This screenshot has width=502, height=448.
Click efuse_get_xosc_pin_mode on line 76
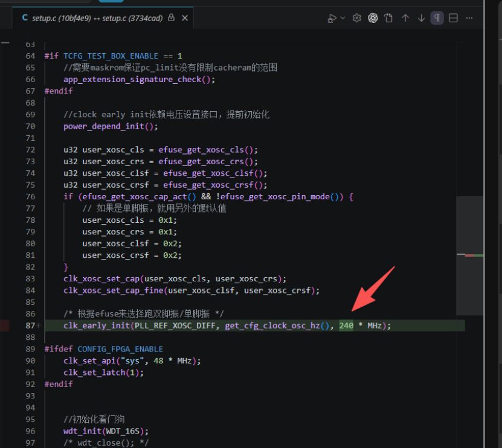coord(275,197)
